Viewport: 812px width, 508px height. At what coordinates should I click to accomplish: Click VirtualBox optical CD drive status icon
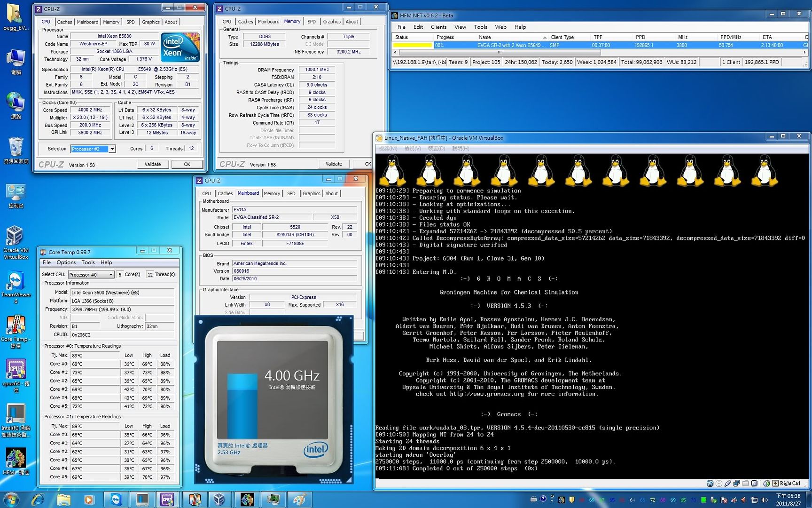coord(719,483)
